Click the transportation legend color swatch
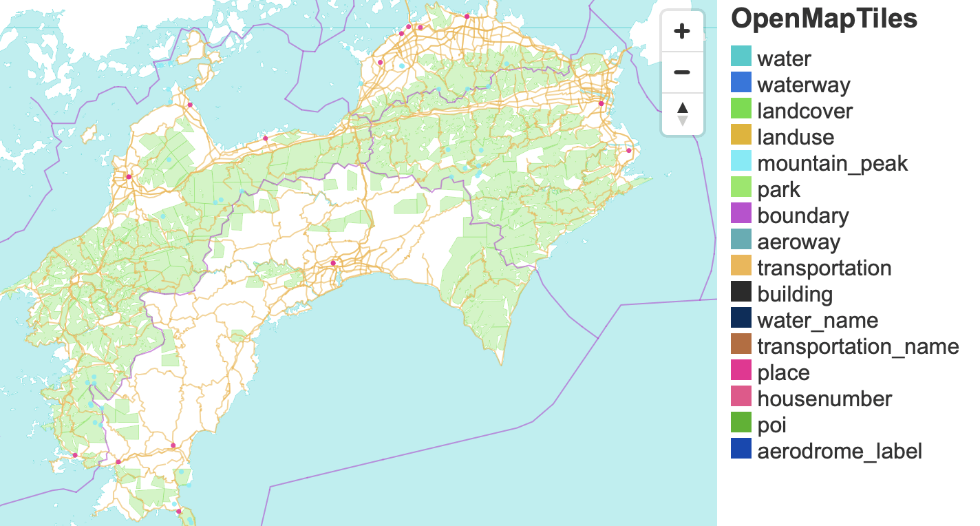The height and width of the screenshot is (526, 980). 741,266
